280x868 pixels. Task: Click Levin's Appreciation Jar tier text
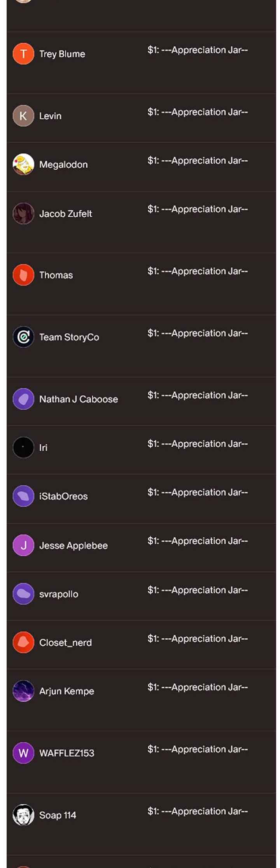pos(198,112)
